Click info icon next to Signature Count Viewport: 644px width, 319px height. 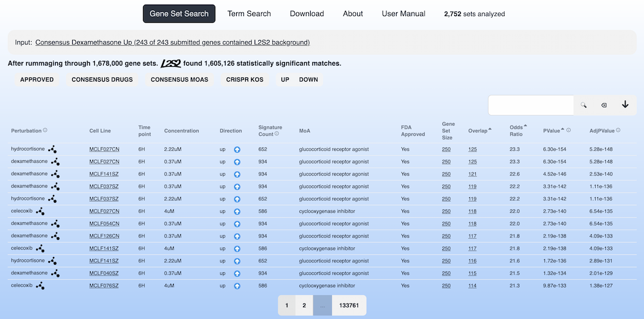pos(277,134)
